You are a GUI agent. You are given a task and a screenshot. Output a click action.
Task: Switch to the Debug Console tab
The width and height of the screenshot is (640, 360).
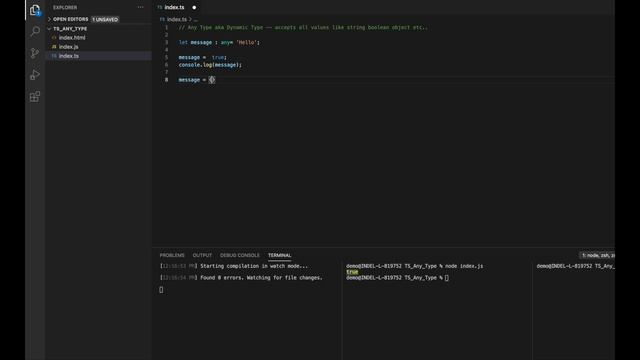(x=240, y=255)
